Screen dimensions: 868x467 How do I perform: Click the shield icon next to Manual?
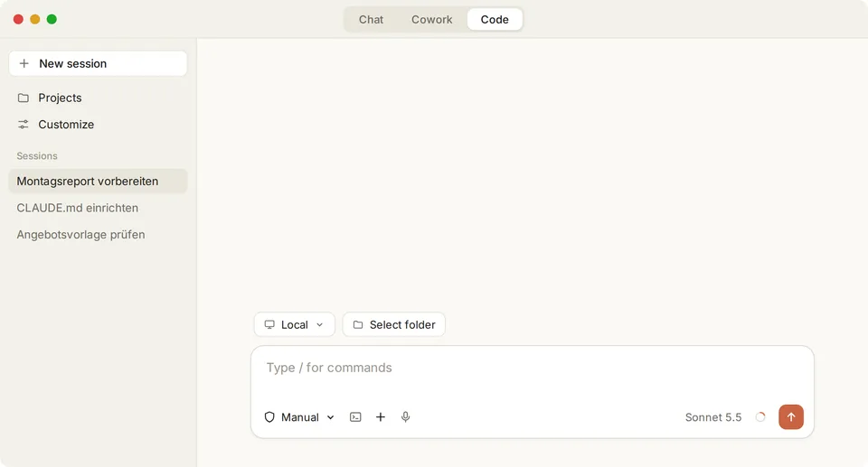click(x=269, y=417)
